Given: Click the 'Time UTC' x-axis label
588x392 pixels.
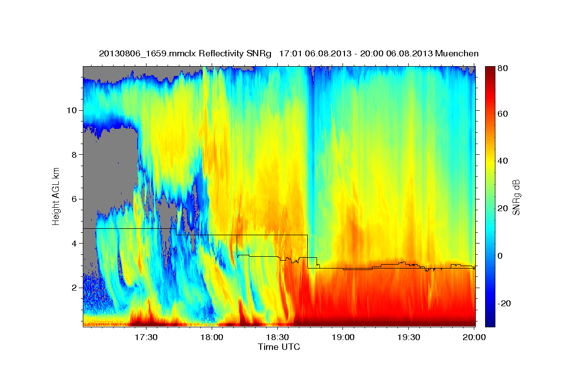Looking at the screenshot, I should point(279,347).
